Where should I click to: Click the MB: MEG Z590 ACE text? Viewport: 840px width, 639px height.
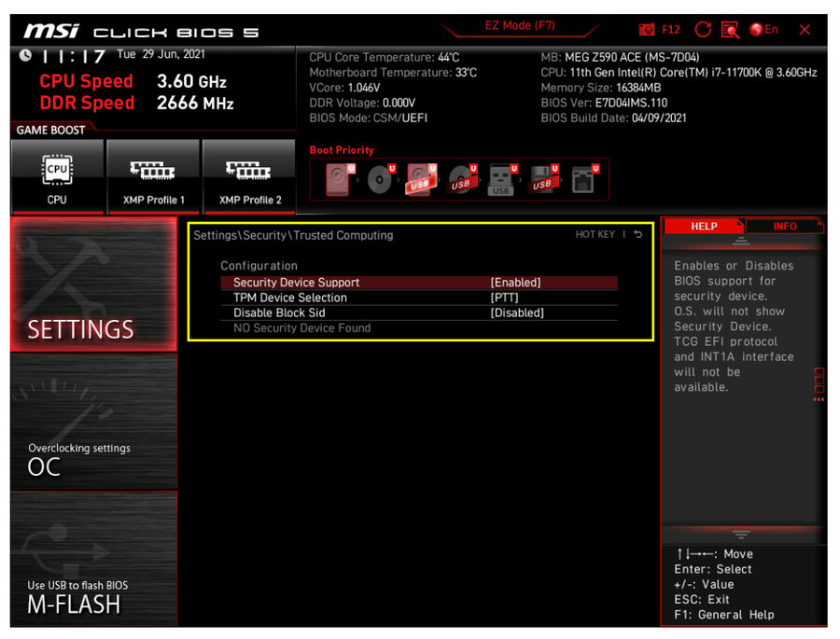pyautogui.click(x=620, y=57)
